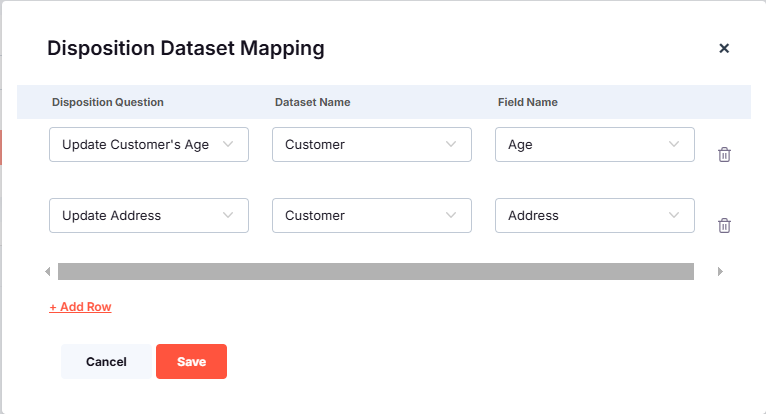Click the Disposition Dataset Mapping title

tap(186, 48)
